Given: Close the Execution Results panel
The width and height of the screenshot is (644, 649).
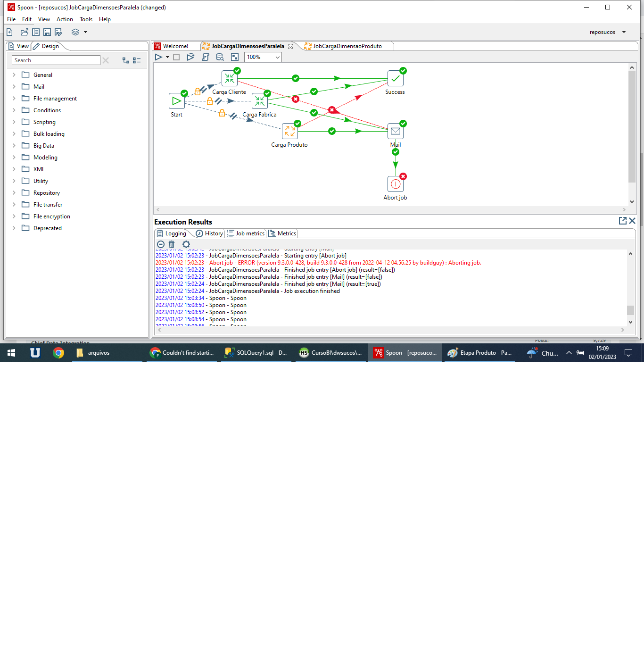Looking at the screenshot, I should [632, 221].
